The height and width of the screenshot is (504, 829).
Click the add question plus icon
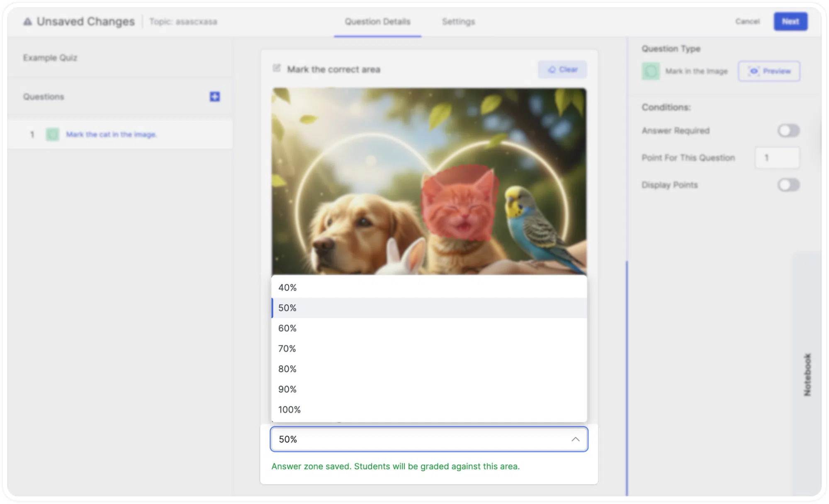point(214,97)
